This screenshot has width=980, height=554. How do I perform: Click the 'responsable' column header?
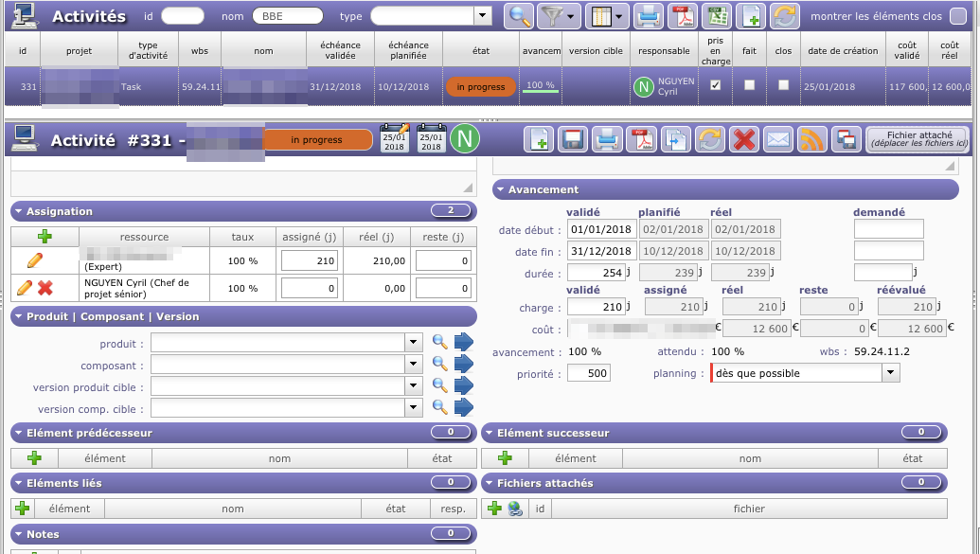pyautogui.click(x=664, y=50)
